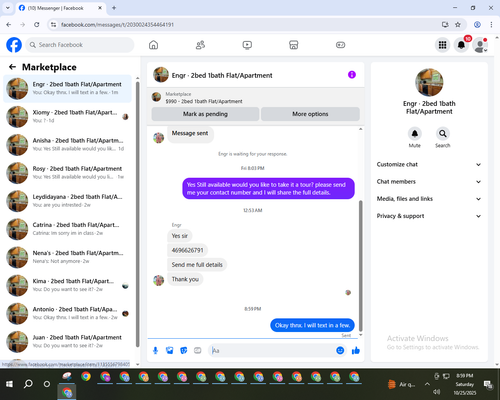This screenshot has height=400, width=500.
Task: Reload the page in Chrome
Action: [x=37, y=25]
